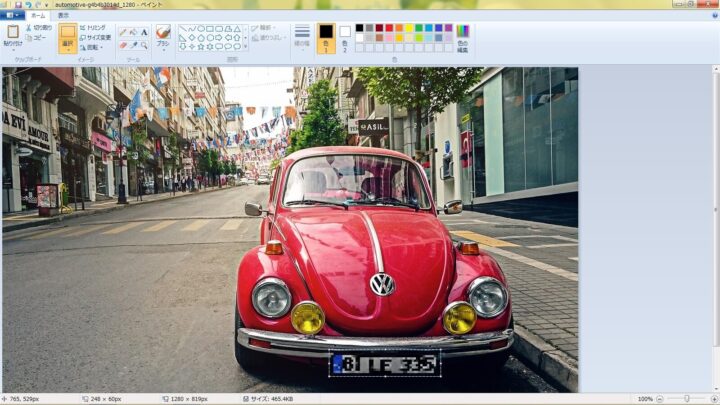Choose the Oval shape in the gallery
This screenshot has width=720, height=405.
coord(201,28)
